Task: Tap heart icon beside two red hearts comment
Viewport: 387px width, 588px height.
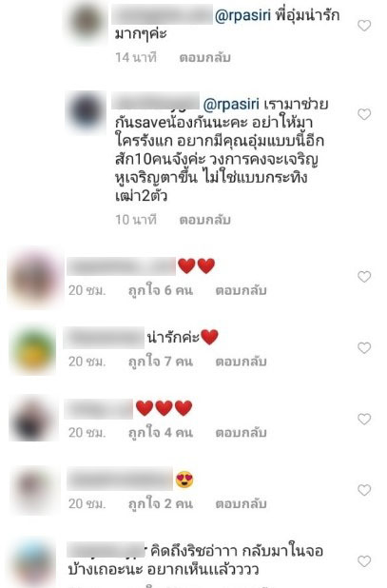Action: tap(364, 277)
